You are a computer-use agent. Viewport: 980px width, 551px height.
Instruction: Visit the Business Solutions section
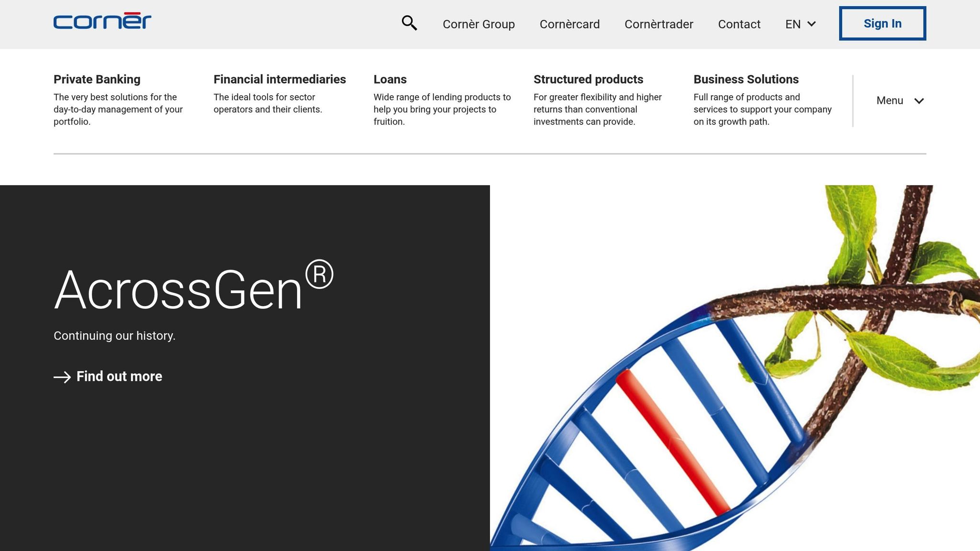pyautogui.click(x=746, y=79)
